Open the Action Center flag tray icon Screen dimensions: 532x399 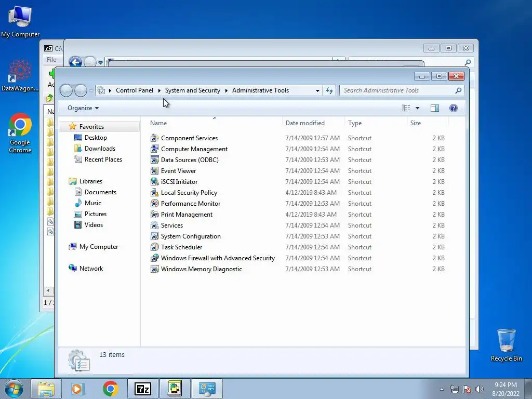coord(467,389)
